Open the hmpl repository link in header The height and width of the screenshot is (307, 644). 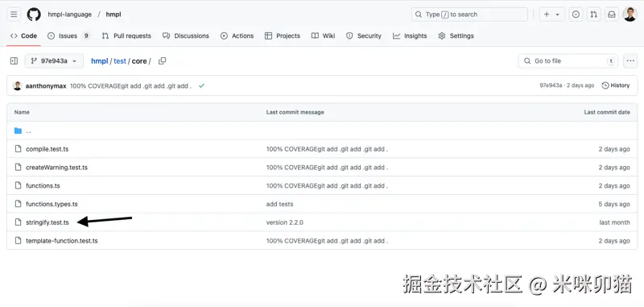pyautogui.click(x=114, y=15)
